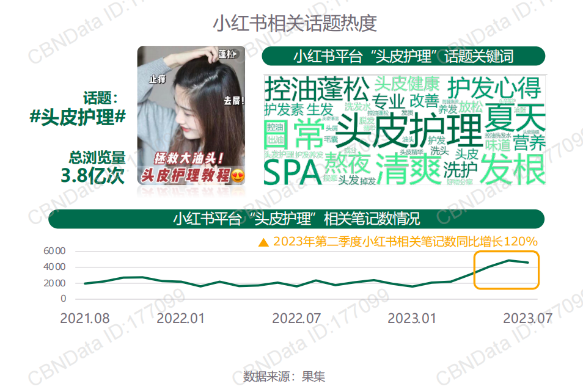The height and width of the screenshot is (392, 583).
Task: Click the 2000 y-axis label
Action: click(54, 283)
